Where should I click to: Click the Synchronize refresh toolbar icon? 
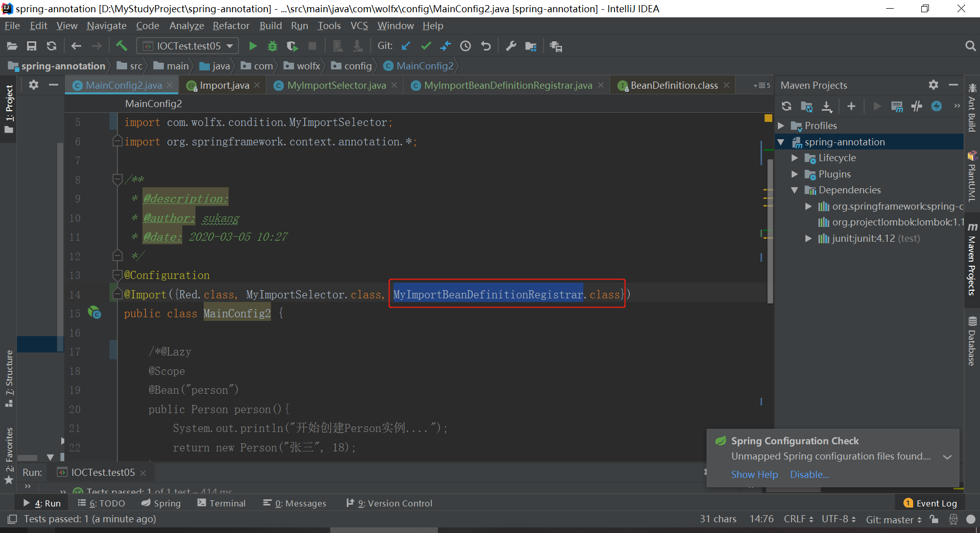[x=52, y=46]
